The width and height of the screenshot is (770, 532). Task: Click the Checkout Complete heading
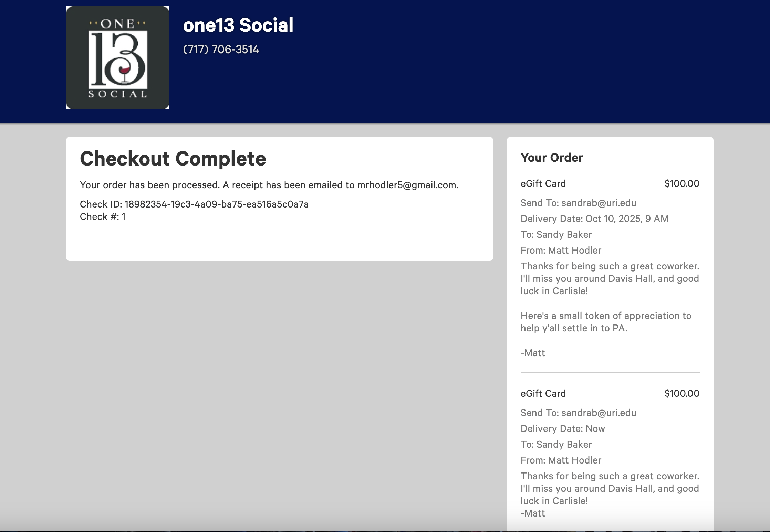click(173, 159)
